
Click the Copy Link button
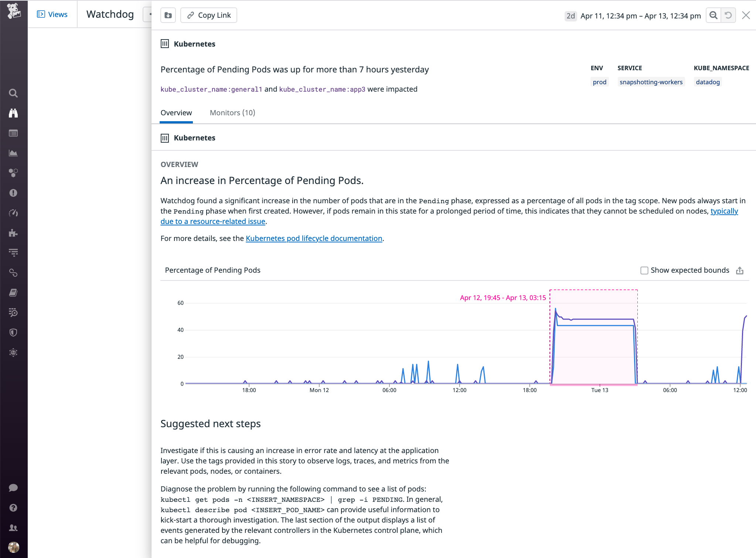[x=208, y=15]
